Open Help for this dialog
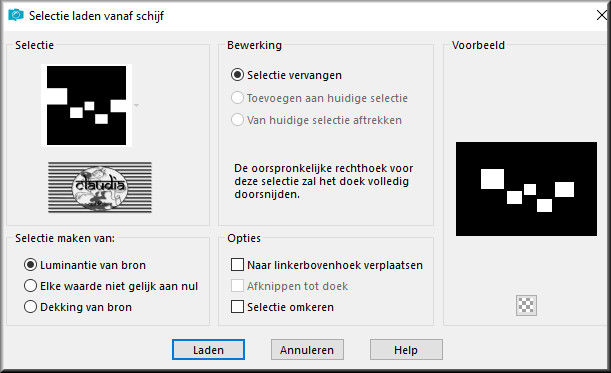The height and width of the screenshot is (373, 611). [x=406, y=350]
